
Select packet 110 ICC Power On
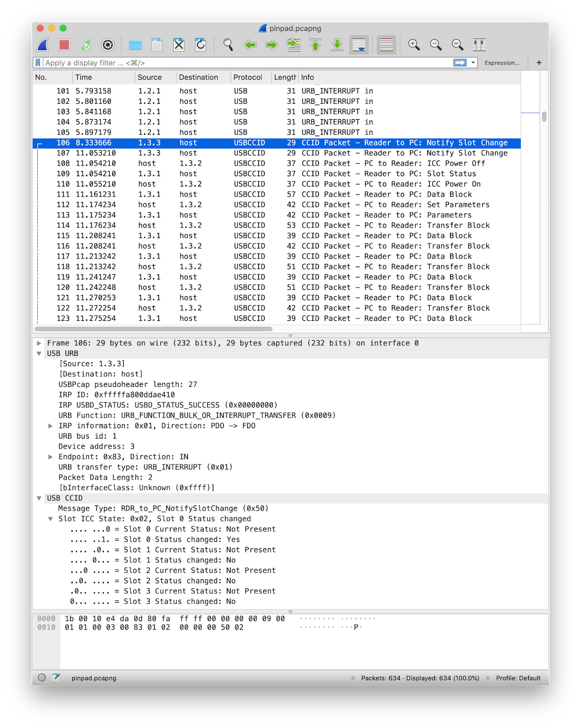[276, 184]
